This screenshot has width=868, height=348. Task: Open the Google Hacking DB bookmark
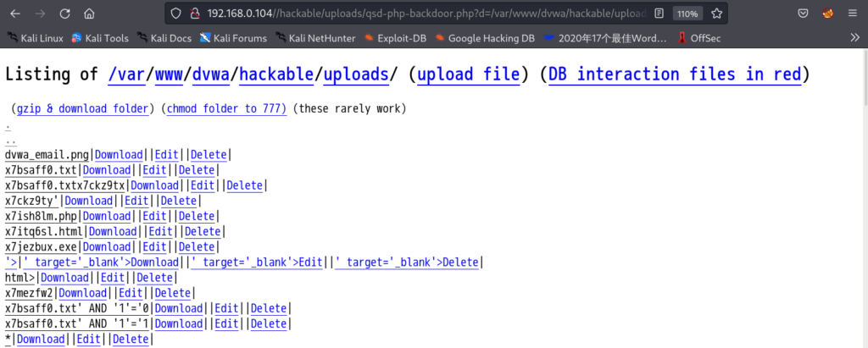pyautogui.click(x=485, y=38)
